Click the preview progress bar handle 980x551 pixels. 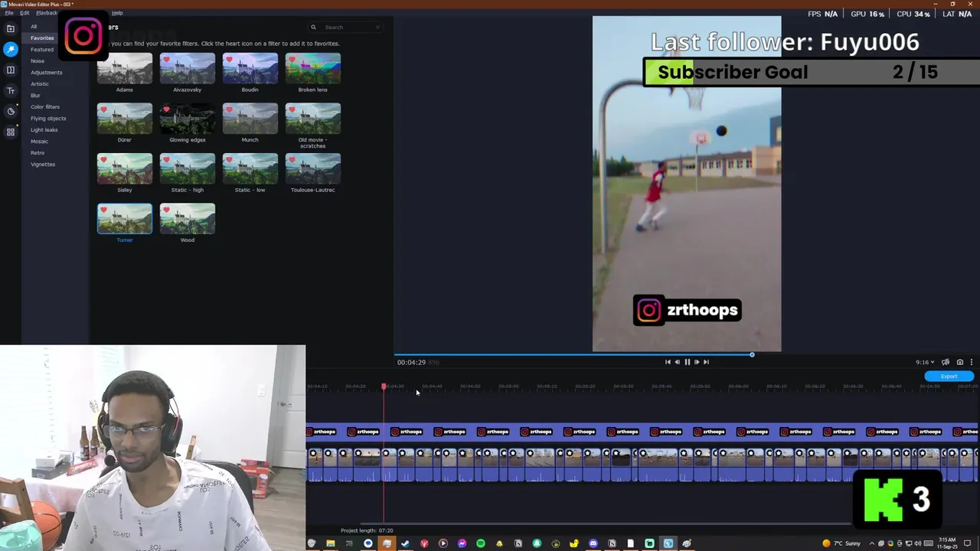click(x=752, y=354)
